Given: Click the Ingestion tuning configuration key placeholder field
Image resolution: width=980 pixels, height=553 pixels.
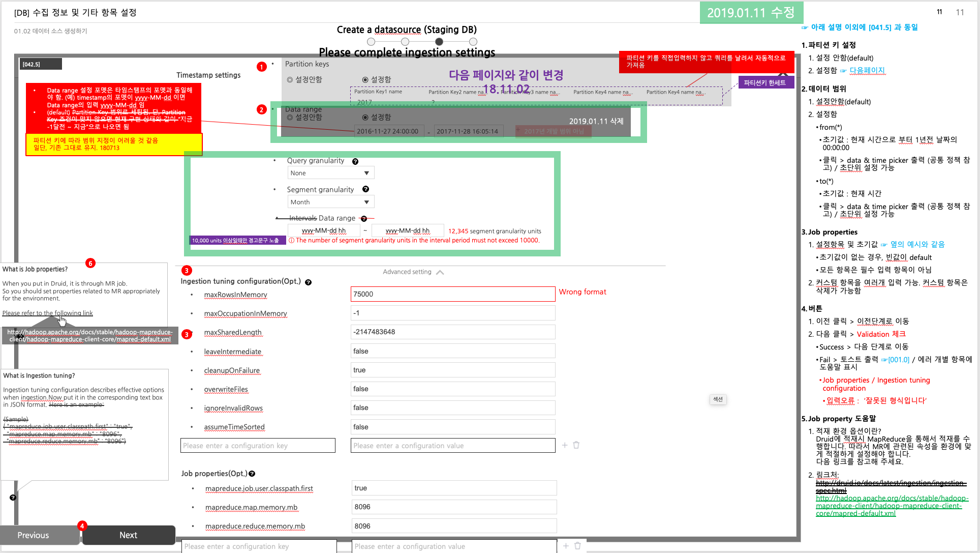Looking at the screenshot, I should tap(258, 446).
